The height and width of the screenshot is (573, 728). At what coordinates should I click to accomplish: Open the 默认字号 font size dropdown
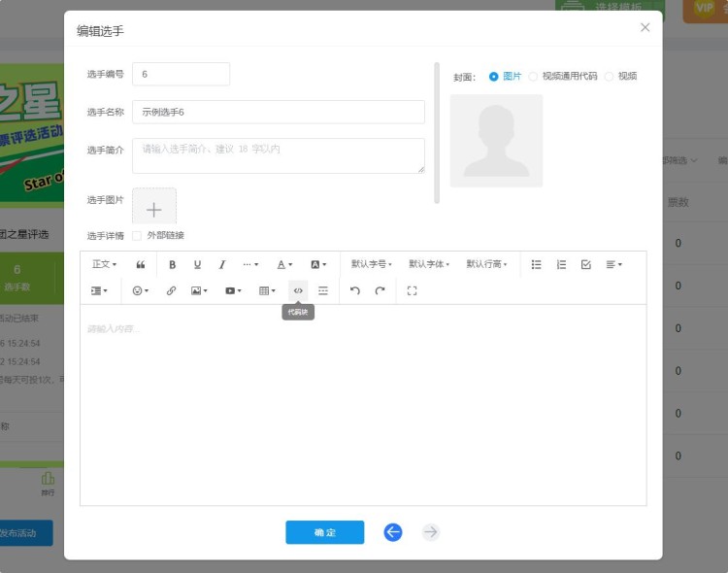pyautogui.click(x=371, y=264)
